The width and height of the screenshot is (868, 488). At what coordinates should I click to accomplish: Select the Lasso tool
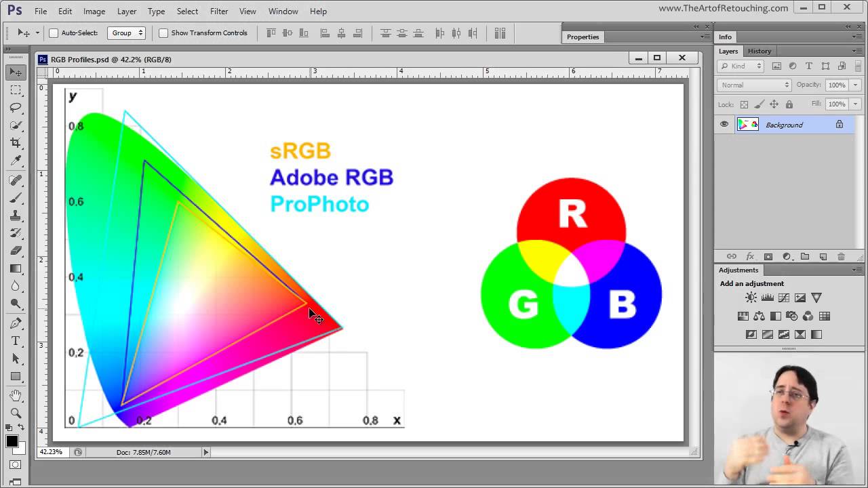tap(16, 108)
